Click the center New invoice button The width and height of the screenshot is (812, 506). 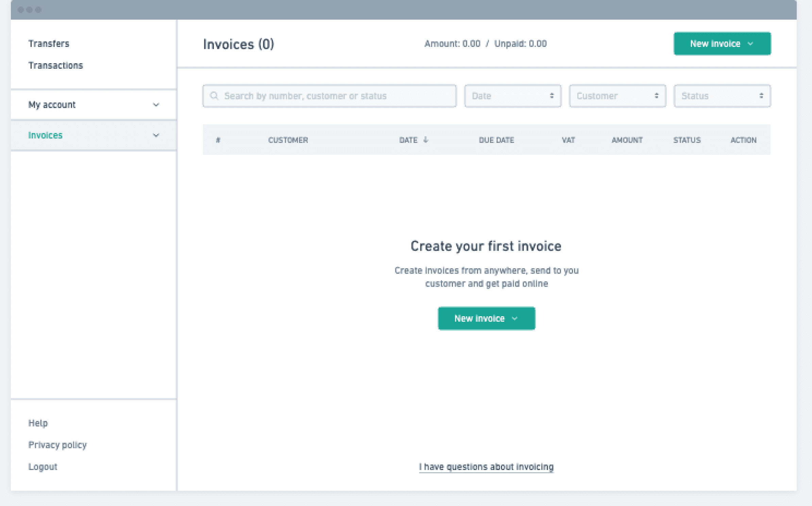pyautogui.click(x=486, y=318)
